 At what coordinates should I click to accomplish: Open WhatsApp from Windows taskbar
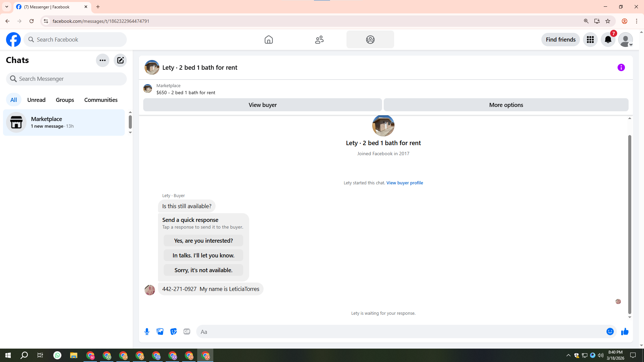pos(57,355)
